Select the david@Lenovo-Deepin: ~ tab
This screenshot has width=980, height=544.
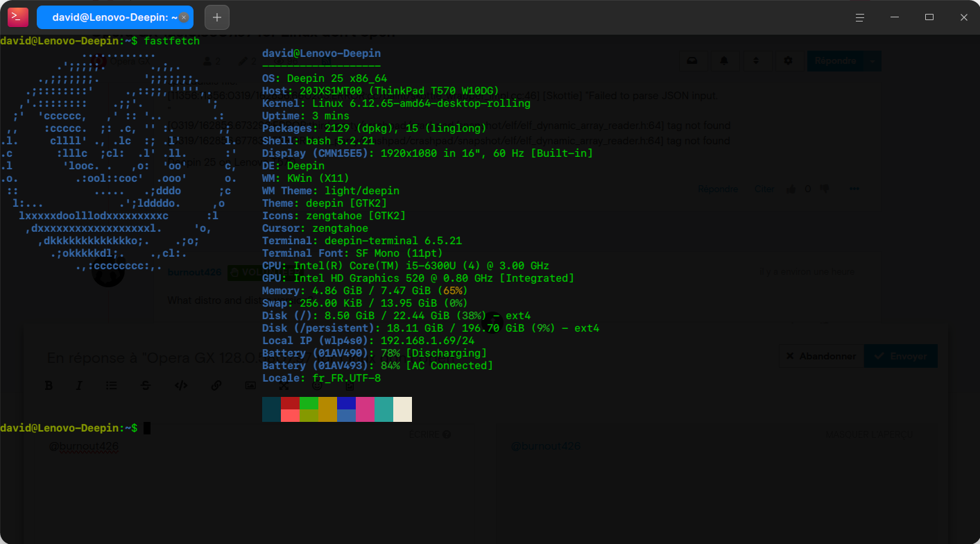coord(115,17)
